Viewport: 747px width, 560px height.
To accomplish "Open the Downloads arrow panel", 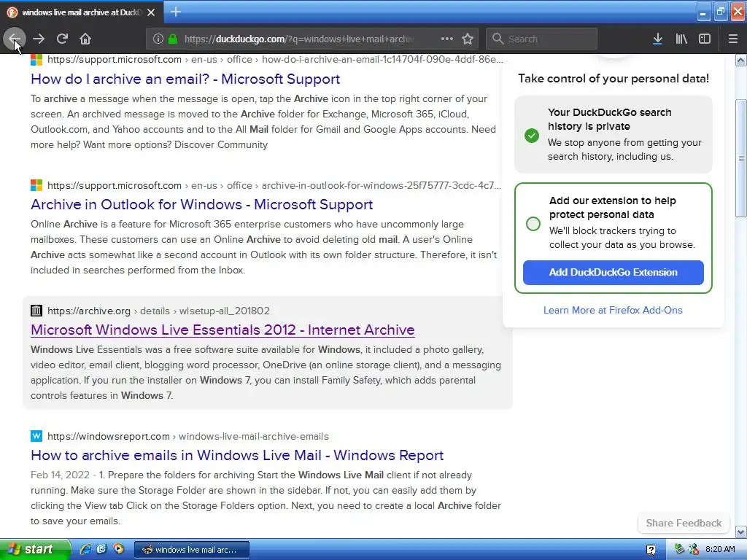I will [657, 39].
